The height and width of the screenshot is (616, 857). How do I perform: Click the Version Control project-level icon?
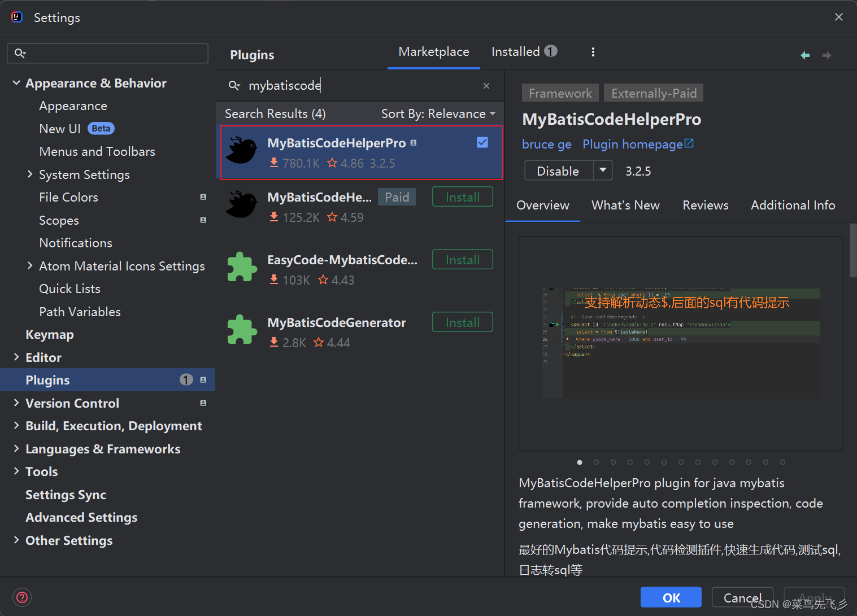203,403
